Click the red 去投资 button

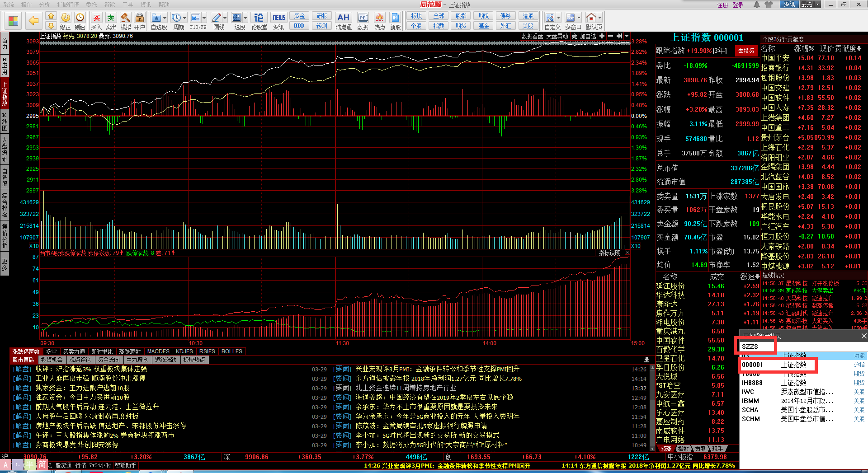click(x=746, y=51)
